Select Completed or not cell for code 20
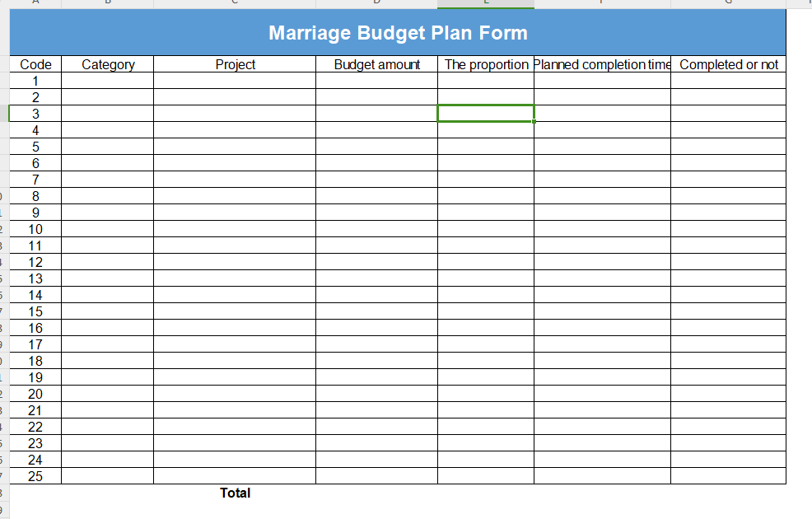The image size is (812, 519). coord(728,394)
